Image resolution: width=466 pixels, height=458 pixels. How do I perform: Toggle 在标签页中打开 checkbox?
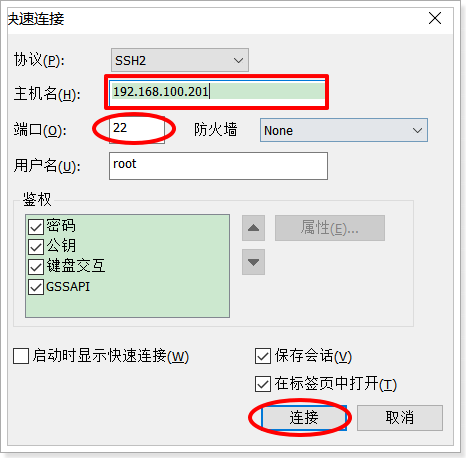(263, 384)
